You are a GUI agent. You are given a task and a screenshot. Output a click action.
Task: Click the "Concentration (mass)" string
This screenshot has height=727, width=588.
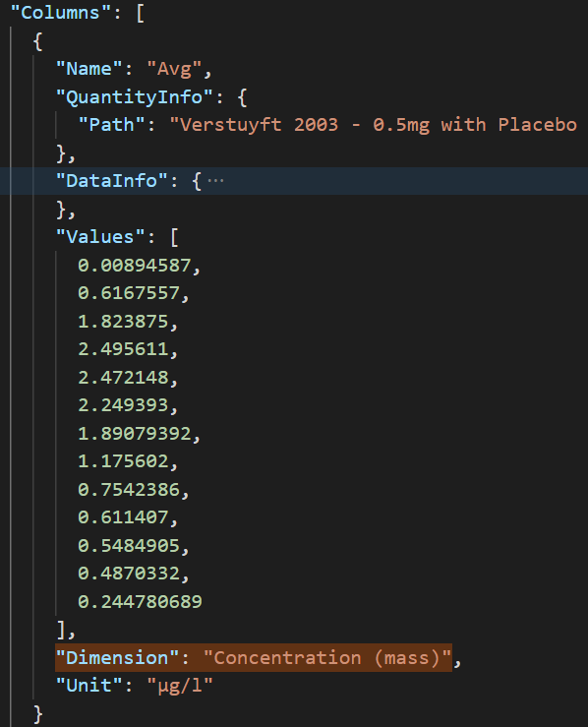pyautogui.click(x=327, y=658)
